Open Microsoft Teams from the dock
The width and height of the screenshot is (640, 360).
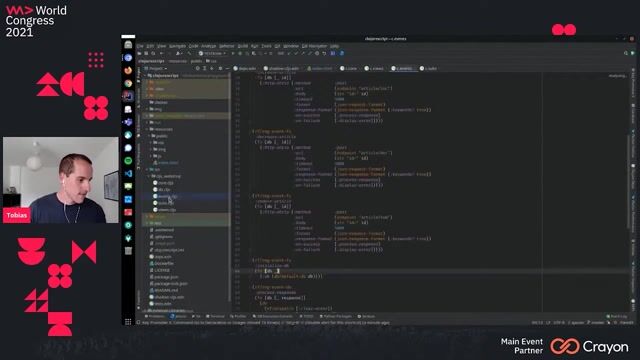coord(128,122)
